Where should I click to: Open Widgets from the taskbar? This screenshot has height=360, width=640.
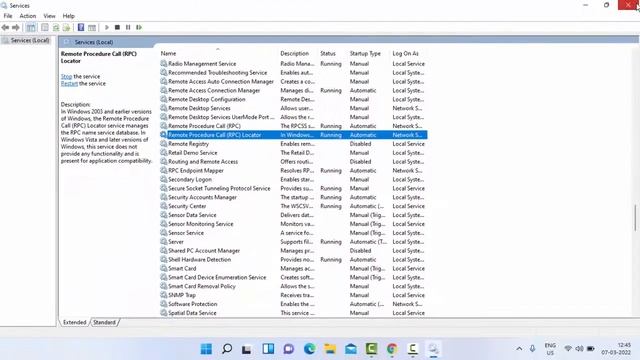click(x=268, y=349)
